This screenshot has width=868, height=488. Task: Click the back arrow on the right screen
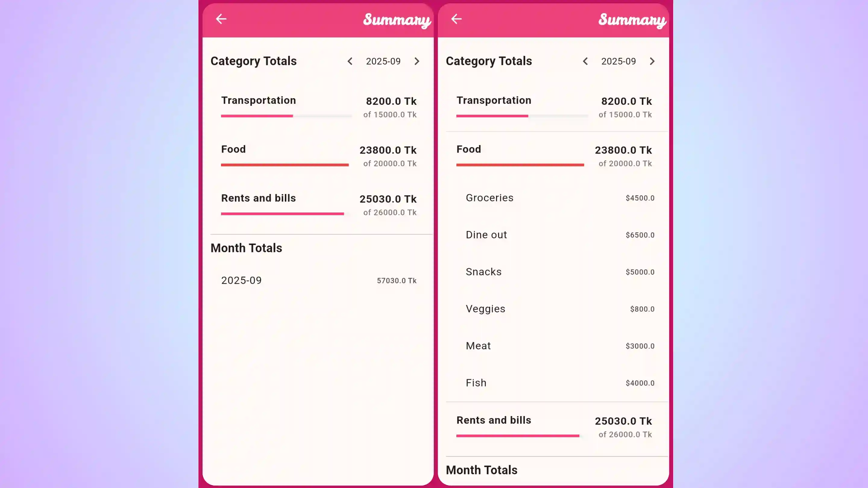456,19
